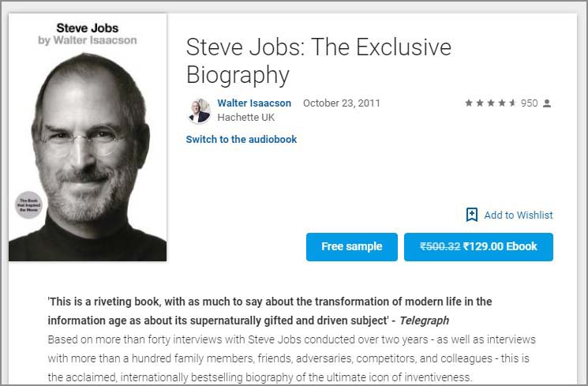
Task: Click the Walter Isaacson author avatar
Action: click(200, 111)
